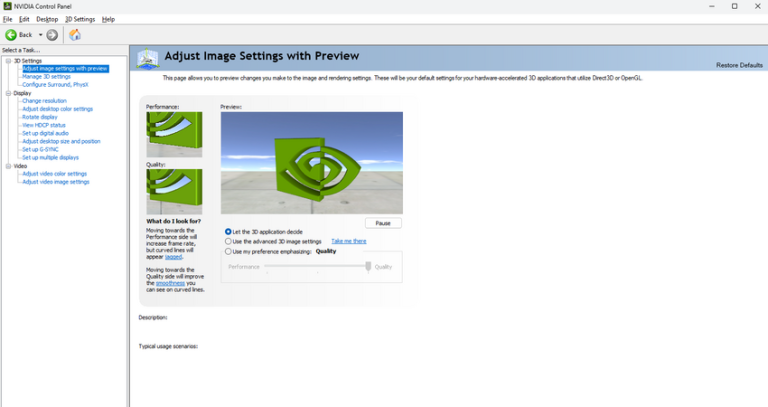Open the Back history dropdown arrow
This screenshot has width=768, height=407.
41,35
